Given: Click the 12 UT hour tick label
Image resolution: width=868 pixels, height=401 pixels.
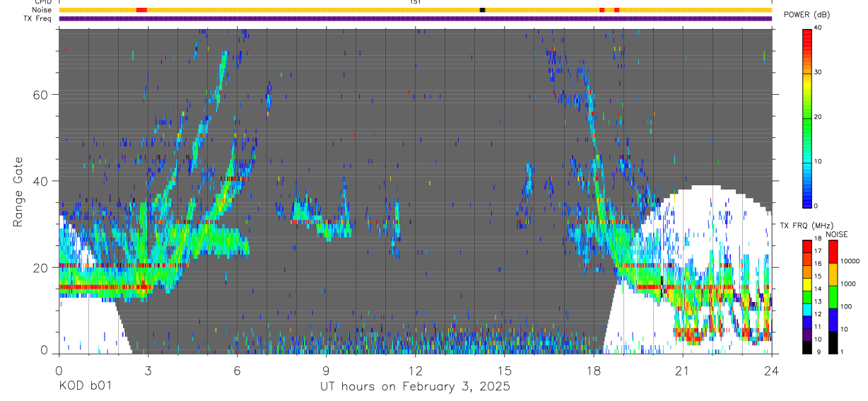Looking at the screenshot, I should click(x=416, y=369).
